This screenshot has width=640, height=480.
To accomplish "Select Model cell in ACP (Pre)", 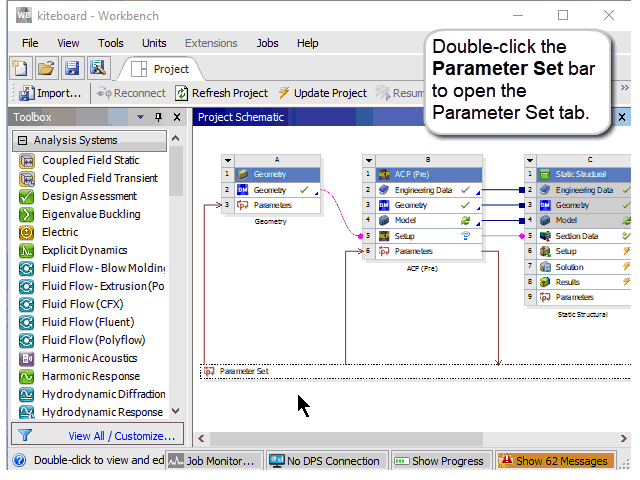I will [x=429, y=220].
